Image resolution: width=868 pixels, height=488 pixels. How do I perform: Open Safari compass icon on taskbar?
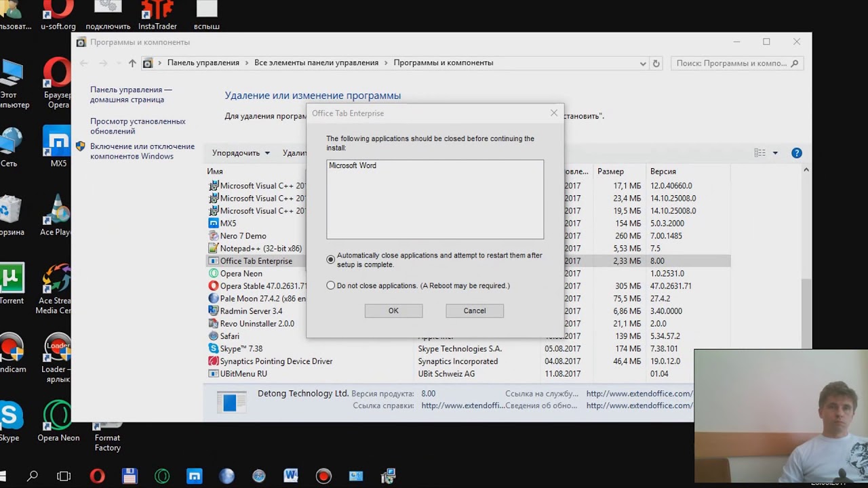258,476
